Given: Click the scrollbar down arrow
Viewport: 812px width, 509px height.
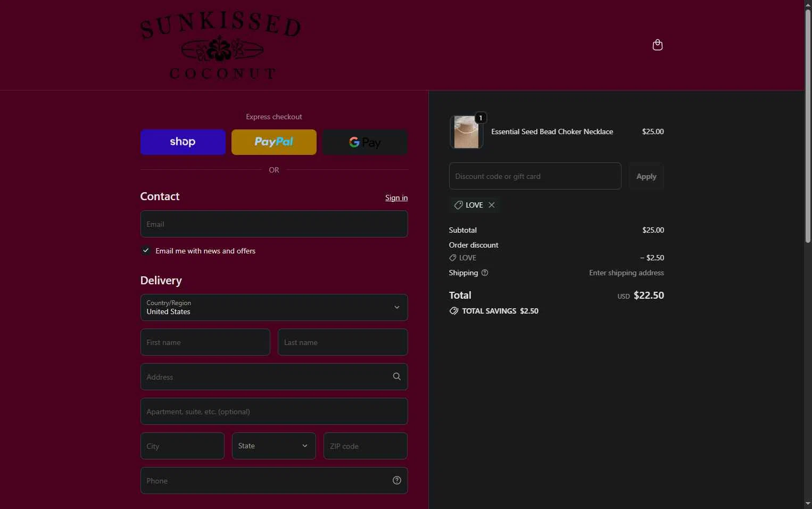Looking at the screenshot, I should click(x=808, y=504).
